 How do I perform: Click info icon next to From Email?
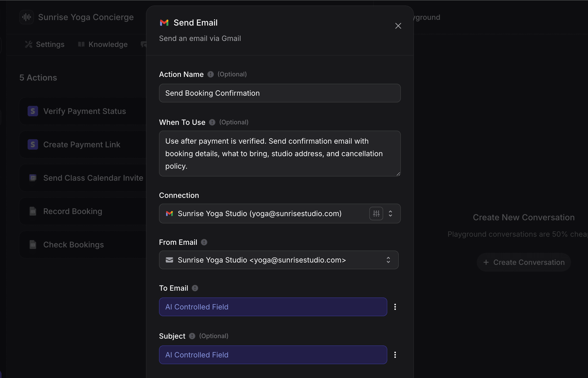click(x=204, y=242)
